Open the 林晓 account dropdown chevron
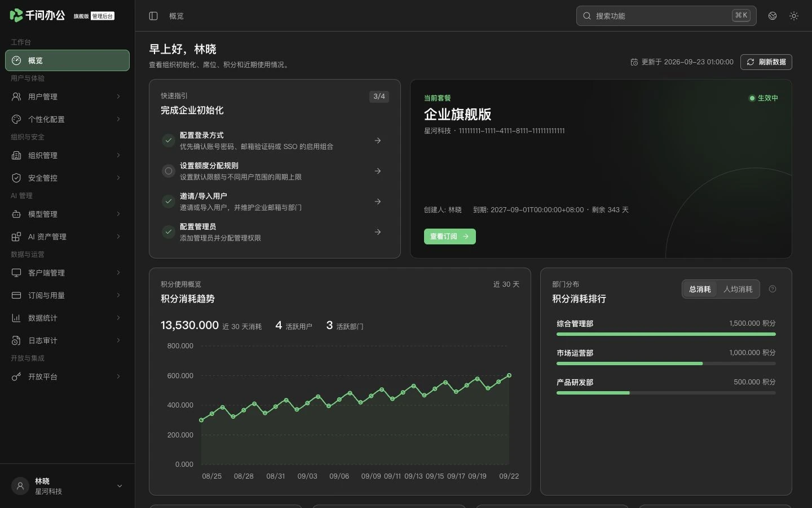Viewport: 812px width, 508px height. pyautogui.click(x=120, y=486)
